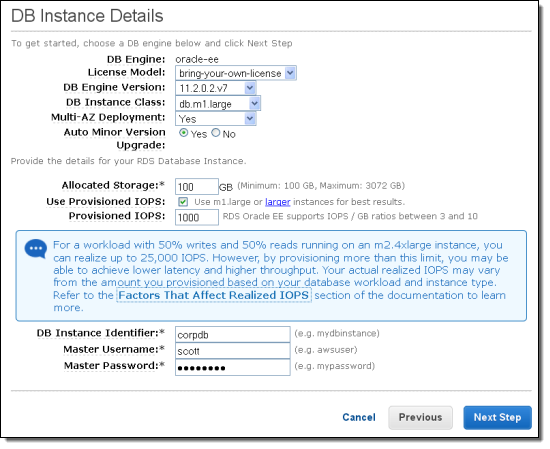Image resolution: width=550 pixels, height=449 pixels.
Task: Select No for Auto Minor Version Upgrade
Action: coord(216,133)
